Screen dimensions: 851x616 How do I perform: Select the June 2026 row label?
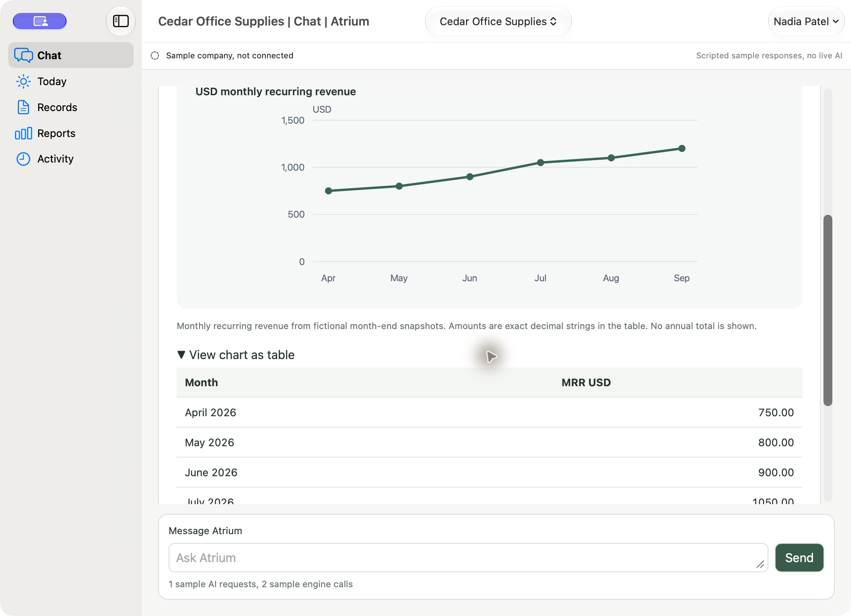pos(211,472)
